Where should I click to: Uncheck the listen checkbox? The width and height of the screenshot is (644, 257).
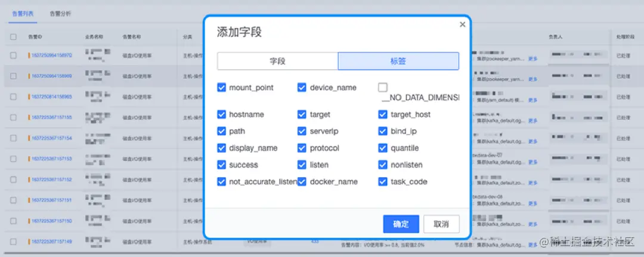tap(302, 165)
